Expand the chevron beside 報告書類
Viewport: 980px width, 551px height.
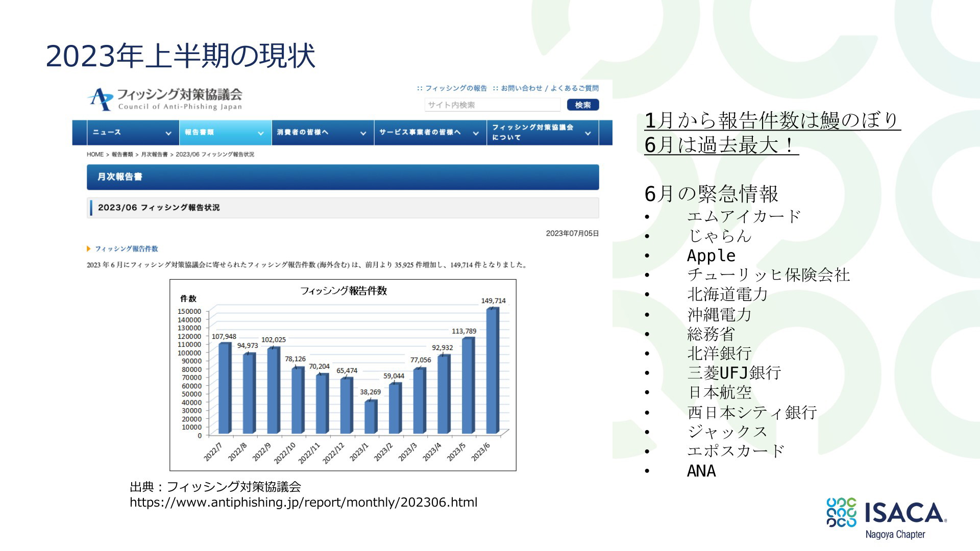[261, 134]
